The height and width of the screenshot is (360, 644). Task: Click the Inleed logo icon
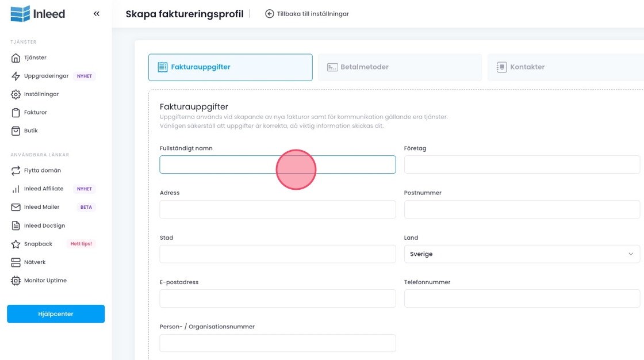point(20,14)
